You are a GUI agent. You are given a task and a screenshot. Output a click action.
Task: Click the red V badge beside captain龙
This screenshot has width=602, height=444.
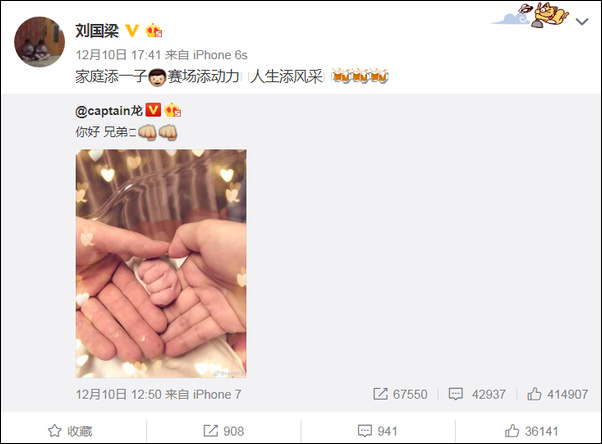click(x=153, y=110)
